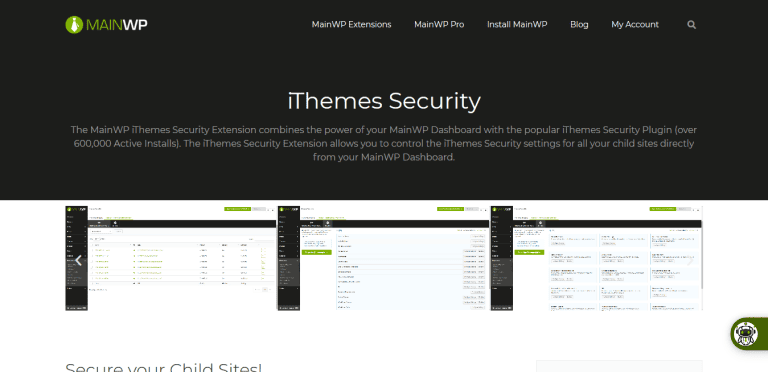View the third screenshot with card grid
This screenshot has width=768, height=372.
click(x=597, y=258)
